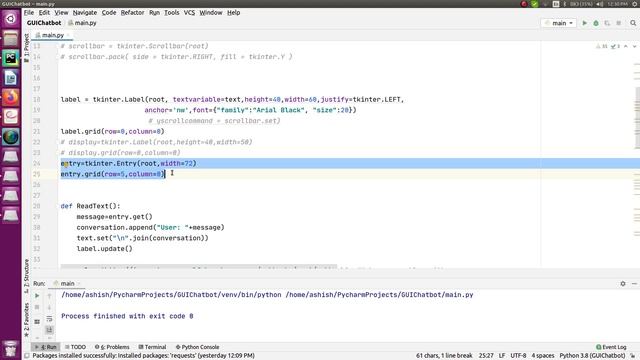Click the 25:27 cursor position in status bar
Image resolution: width=640 pixels, height=360 pixels.
pyautogui.click(x=486, y=356)
